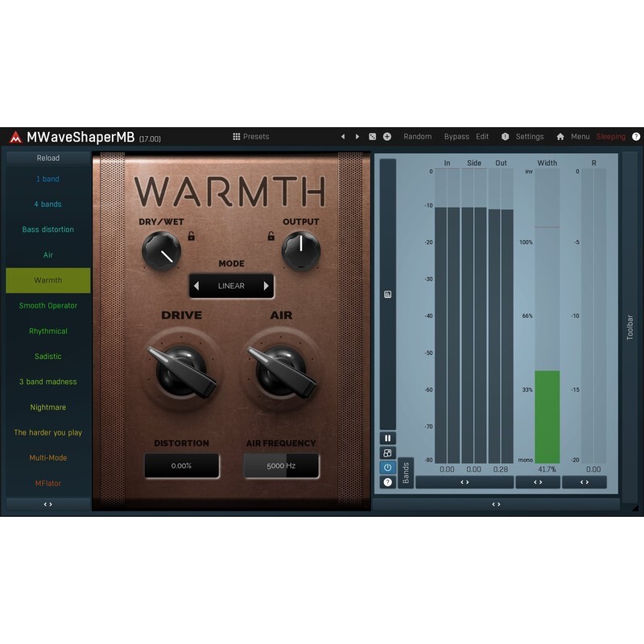
Task: Click the Air lever knob
Action: click(281, 372)
